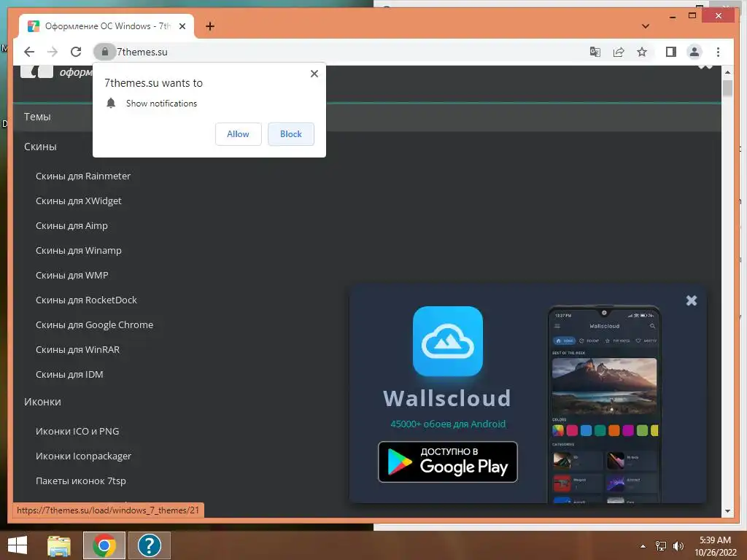747x560 pixels.
Task: Open the Google Translate page icon
Action: click(595, 52)
